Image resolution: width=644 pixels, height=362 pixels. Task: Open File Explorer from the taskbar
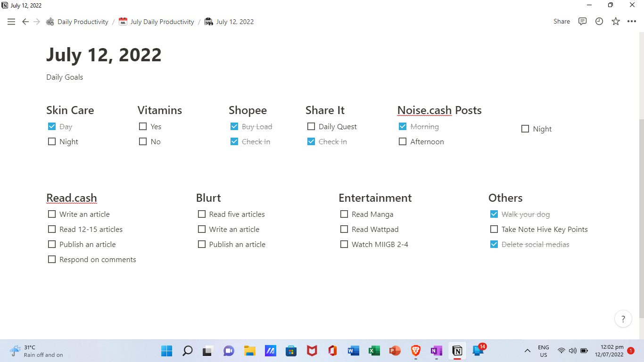pyautogui.click(x=249, y=351)
